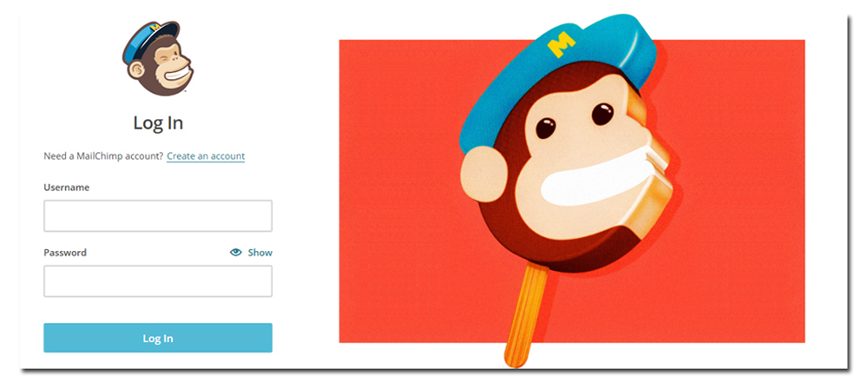Click the popsicle chimp's left eye
The height and width of the screenshot is (382, 868).
(546, 128)
